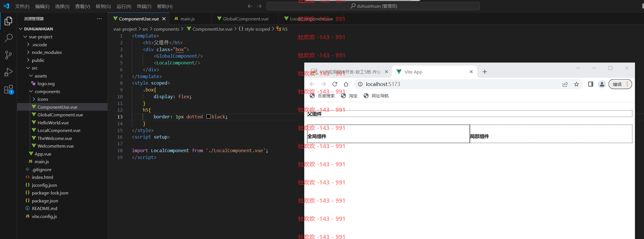Switch to LocalComponent.vue editor tab
Viewport: 644px width, 239px height.
coord(311,19)
